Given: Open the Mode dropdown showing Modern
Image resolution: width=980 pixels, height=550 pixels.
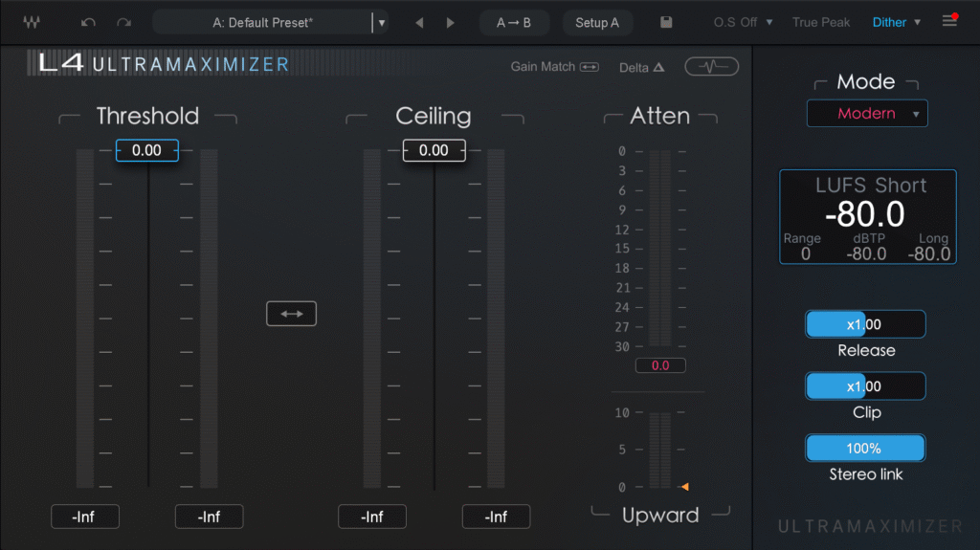Looking at the screenshot, I should tap(867, 114).
